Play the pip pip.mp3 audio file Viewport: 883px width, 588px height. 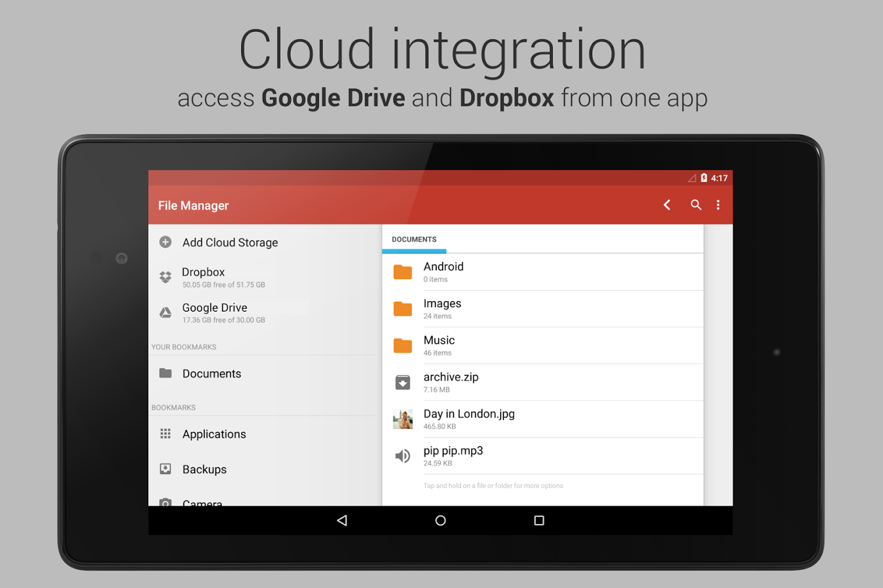pyautogui.click(x=542, y=456)
